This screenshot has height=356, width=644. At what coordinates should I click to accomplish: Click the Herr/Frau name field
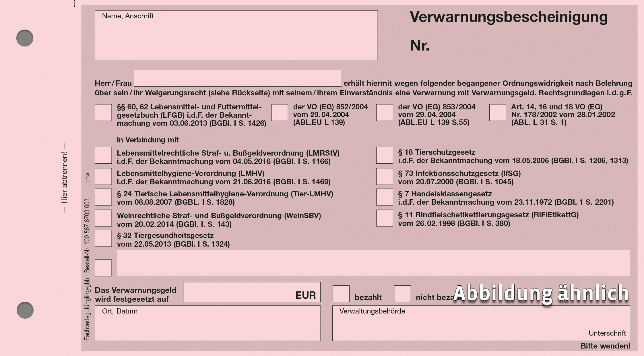237,78
